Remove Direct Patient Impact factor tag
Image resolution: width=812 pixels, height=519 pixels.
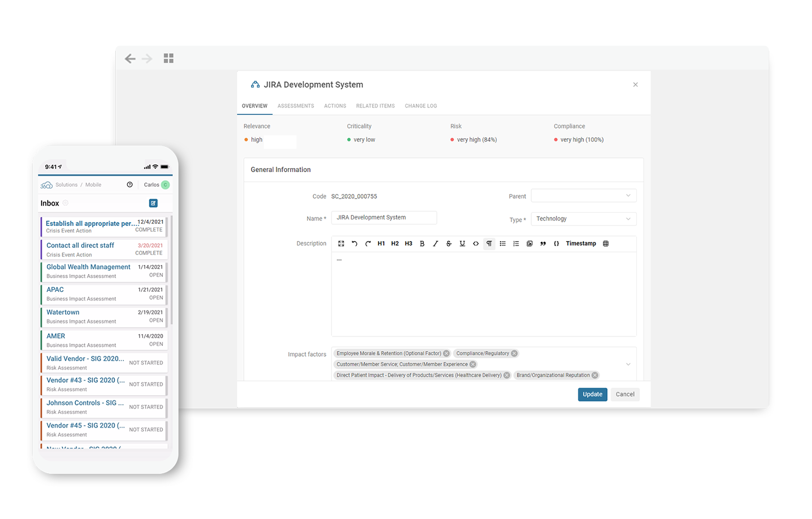506,375
